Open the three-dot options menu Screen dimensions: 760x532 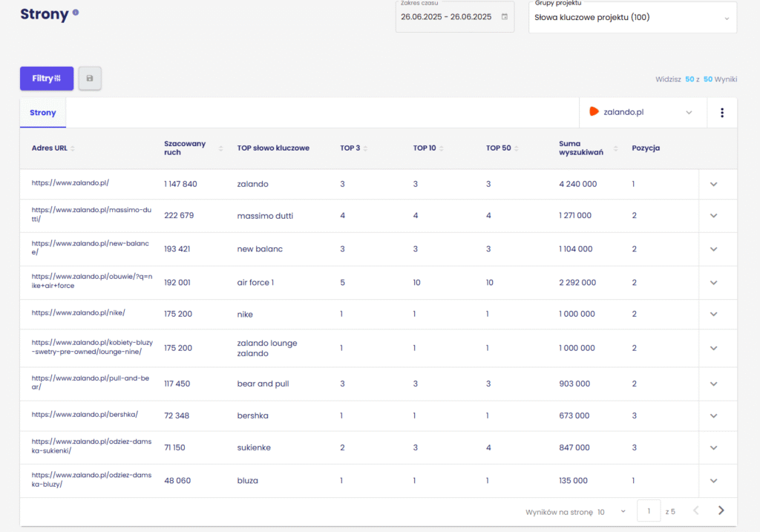pyautogui.click(x=722, y=112)
